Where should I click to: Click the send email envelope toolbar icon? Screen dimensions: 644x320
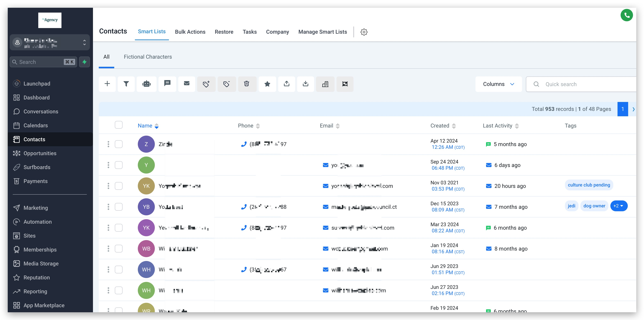coord(187,84)
